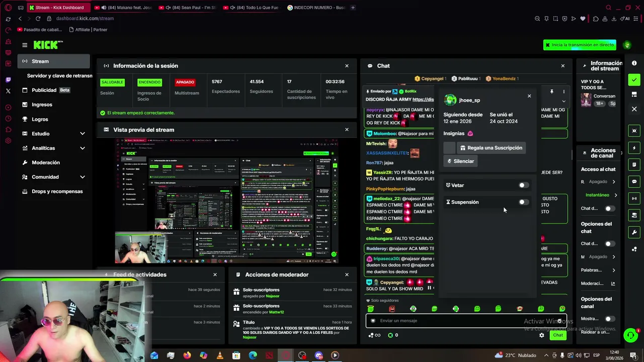
Task: Open the support headset bubble
Action: (630, 335)
